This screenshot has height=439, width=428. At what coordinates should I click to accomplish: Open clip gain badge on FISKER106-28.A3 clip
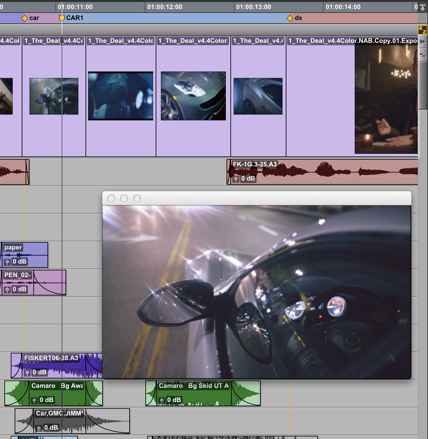pyautogui.click(x=36, y=372)
